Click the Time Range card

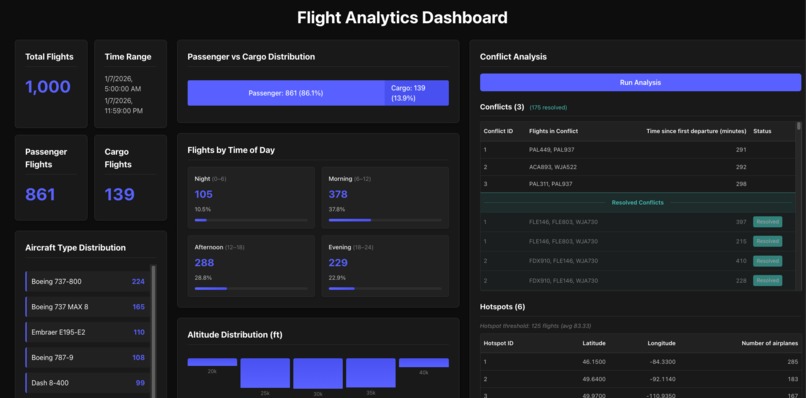[x=131, y=84]
